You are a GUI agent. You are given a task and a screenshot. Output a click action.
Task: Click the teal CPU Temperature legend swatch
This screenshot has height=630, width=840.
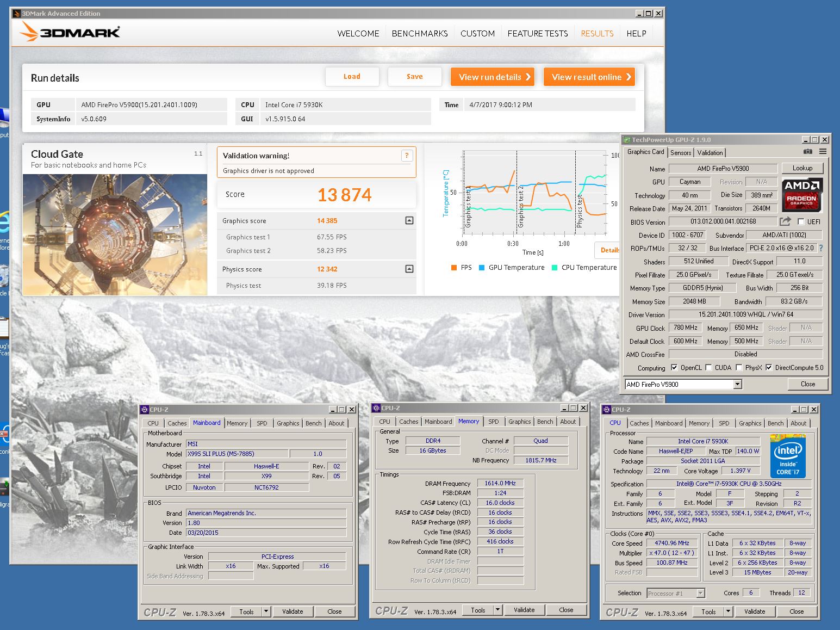tap(555, 268)
